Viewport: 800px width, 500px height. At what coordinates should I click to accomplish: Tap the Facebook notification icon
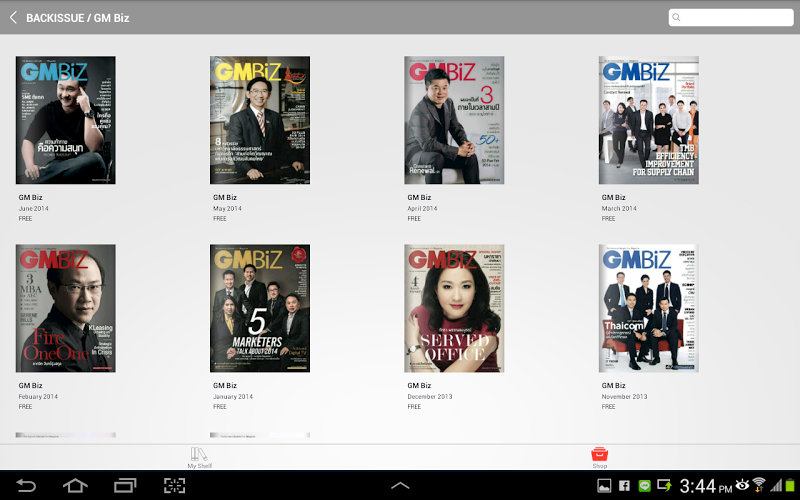[624, 486]
